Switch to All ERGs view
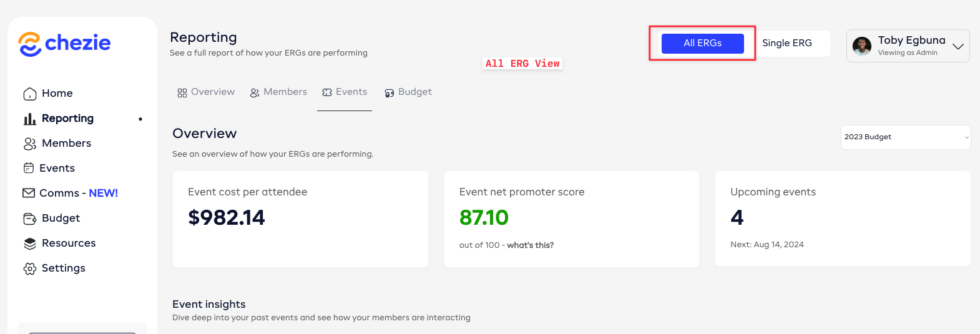 [x=702, y=43]
